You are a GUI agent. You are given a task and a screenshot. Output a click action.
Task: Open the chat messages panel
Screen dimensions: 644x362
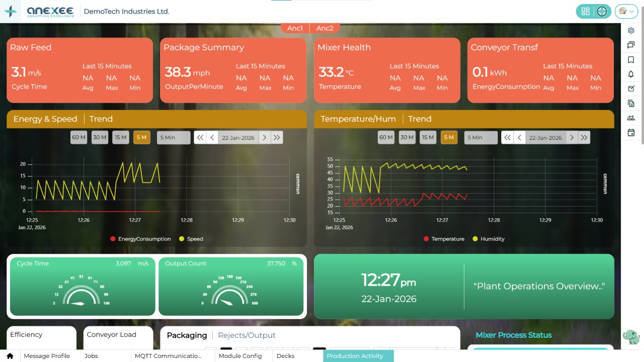click(631, 45)
